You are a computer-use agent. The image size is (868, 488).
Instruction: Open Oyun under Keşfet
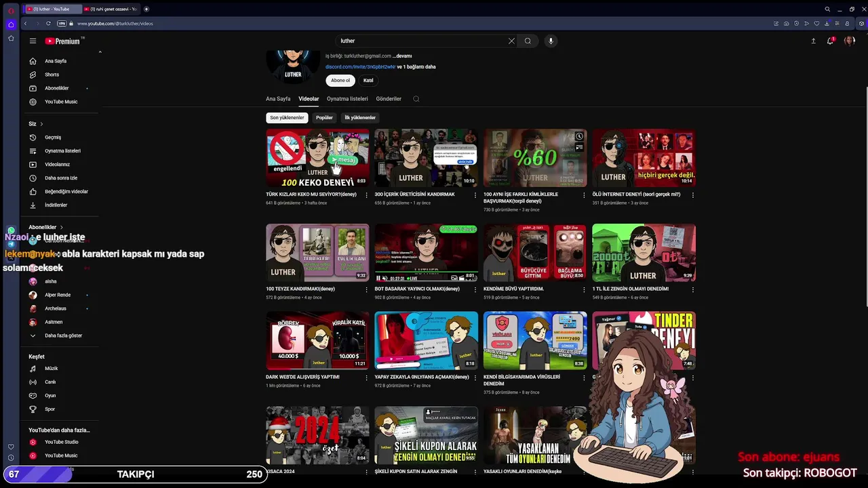pyautogui.click(x=50, y=396)
